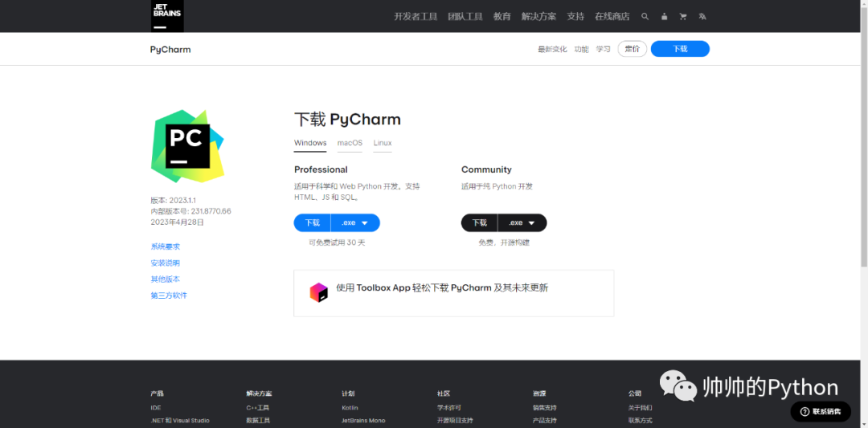Open the shopping cart icon
The width and height of the screenshot is (868, 428).
coord(683,17)
